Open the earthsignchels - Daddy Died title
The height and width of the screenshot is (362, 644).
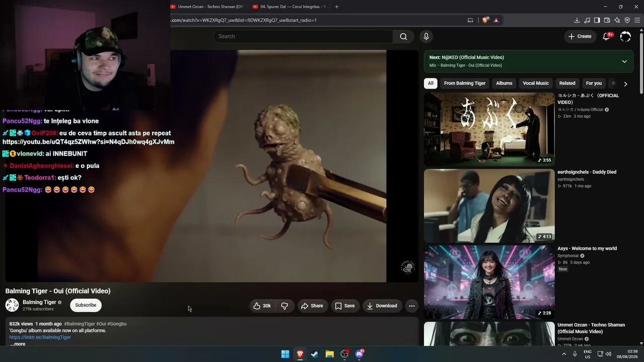(x=587, y=172)
